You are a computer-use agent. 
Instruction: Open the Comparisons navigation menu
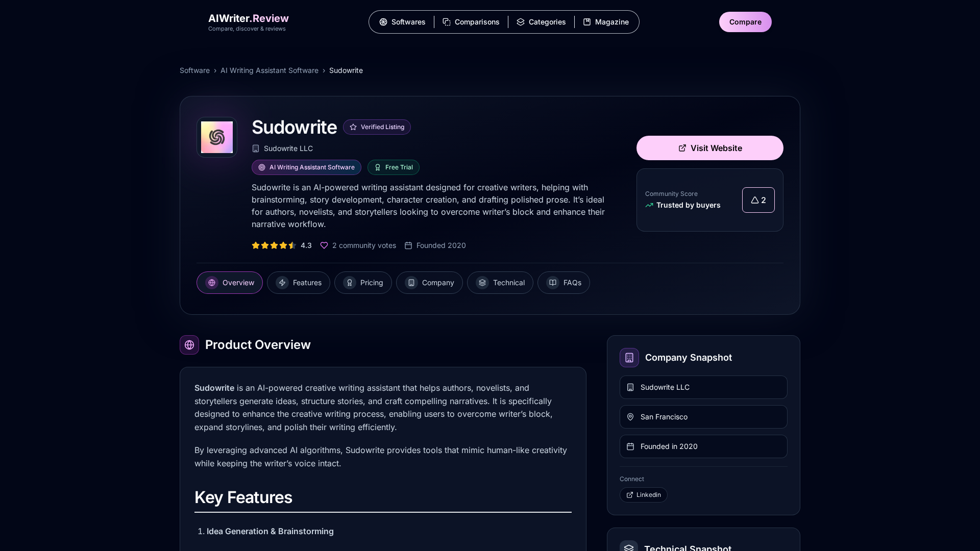coord(471,22)
